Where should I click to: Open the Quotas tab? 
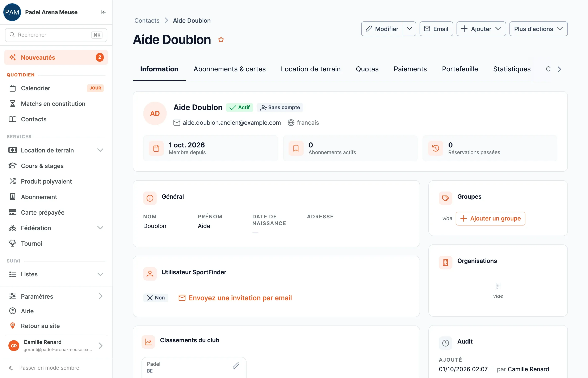coord(367,69)
